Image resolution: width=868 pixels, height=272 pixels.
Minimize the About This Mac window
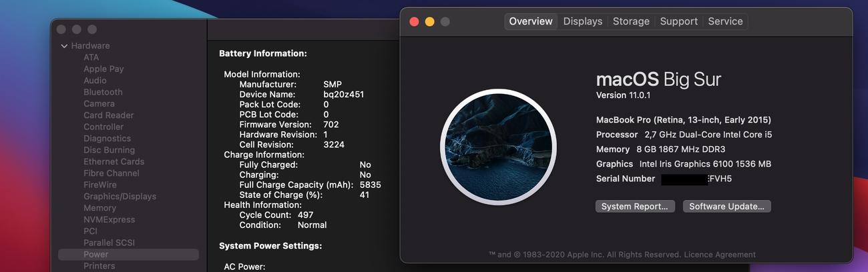click(429, 21)
